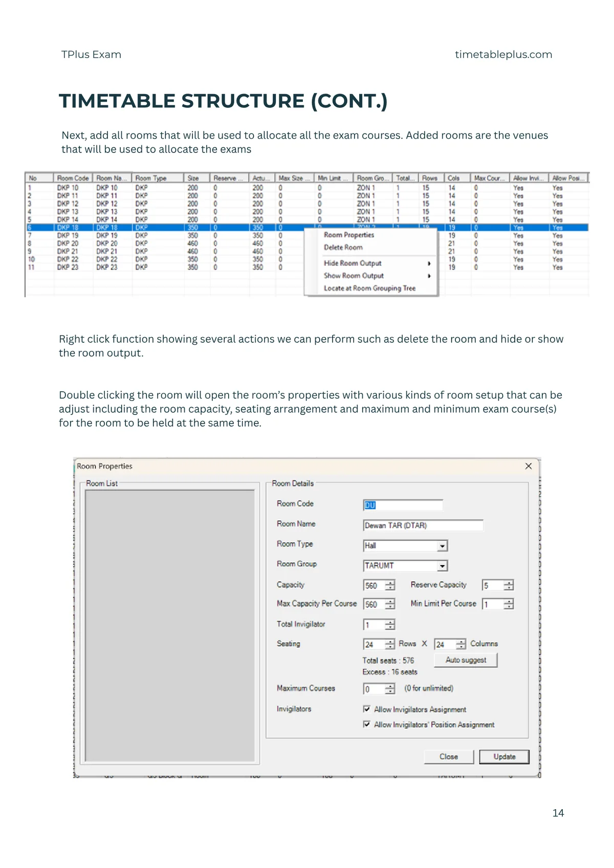Screen dimensions: 614x868
Task: Click the Room Name field Dewan TAR
Action: pyautogui.click(x=423, y=525)
